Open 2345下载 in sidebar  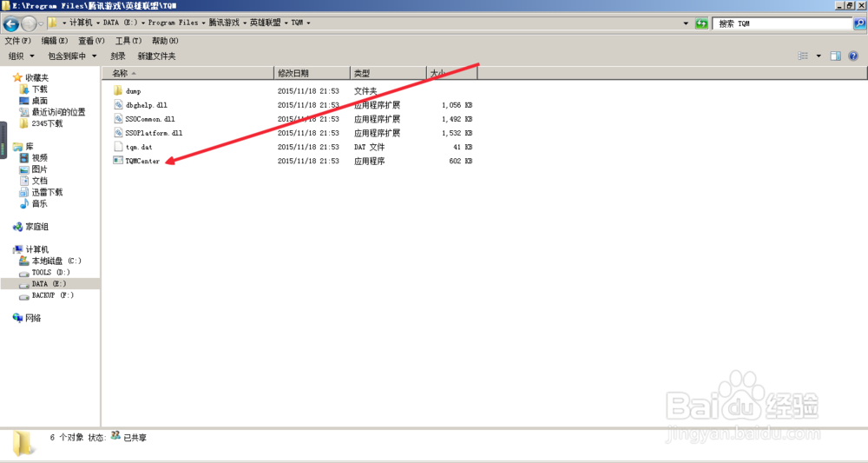click(47, 123)
